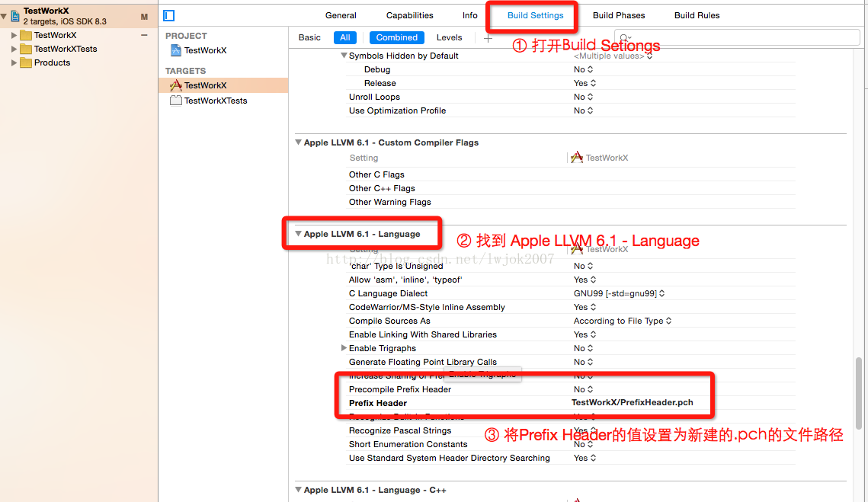This screenshot has height=502, width=868.
Task: Open Debug value popup under Symbols Hidden
Action: [x=583, y=69]
